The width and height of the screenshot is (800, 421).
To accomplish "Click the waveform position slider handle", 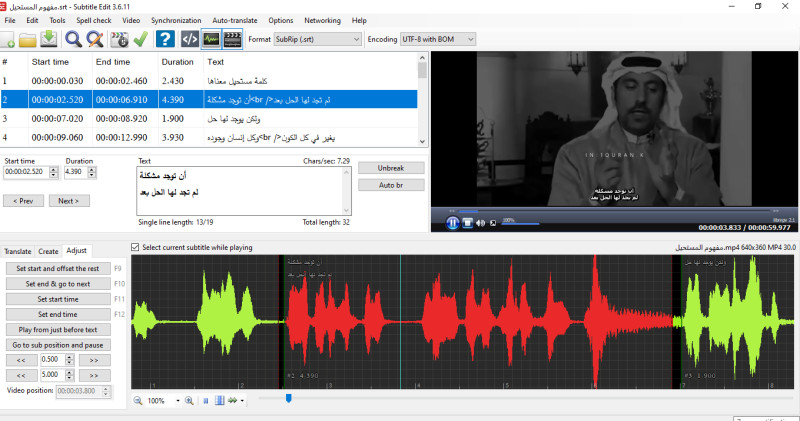I will click(289, 398).
